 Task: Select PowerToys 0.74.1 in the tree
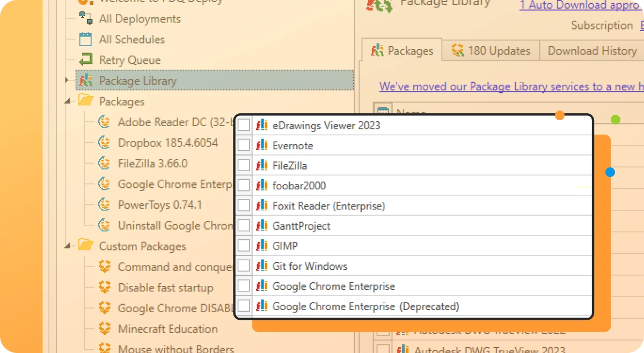(x=160, y=204)
